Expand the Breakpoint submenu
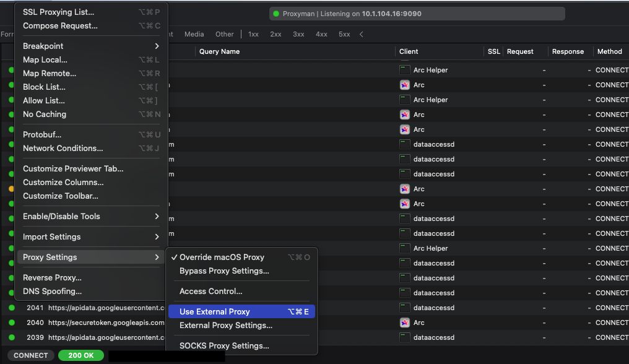This screenshot has width=629, height=364. pyautogui.click(x=91, y=46)
